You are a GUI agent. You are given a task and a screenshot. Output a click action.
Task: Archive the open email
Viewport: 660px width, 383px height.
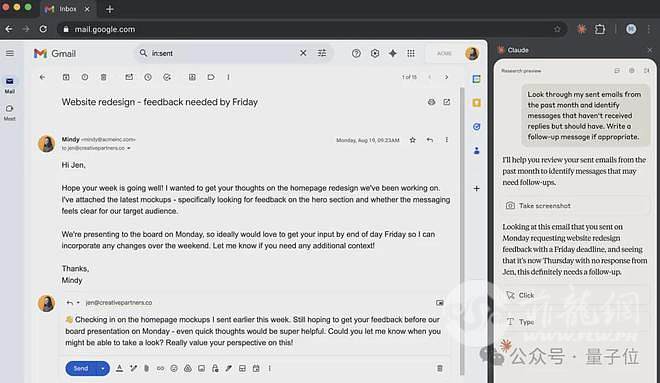66,77
